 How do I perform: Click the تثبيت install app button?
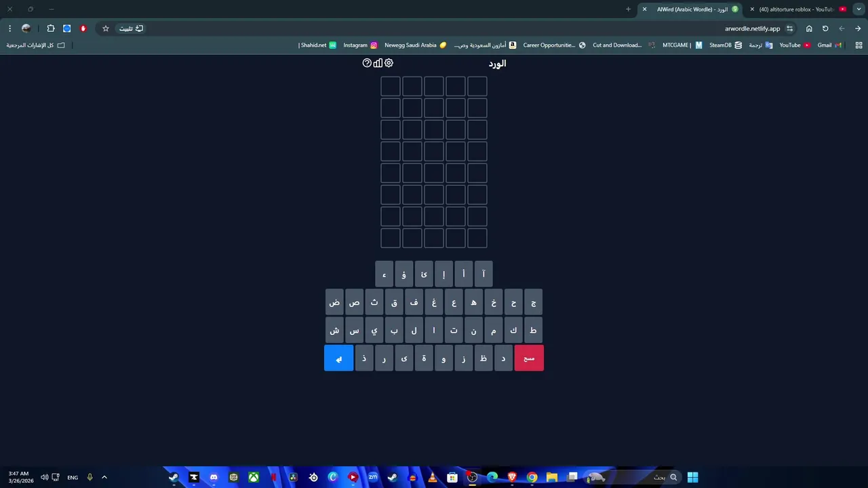(x=131, y=28)
